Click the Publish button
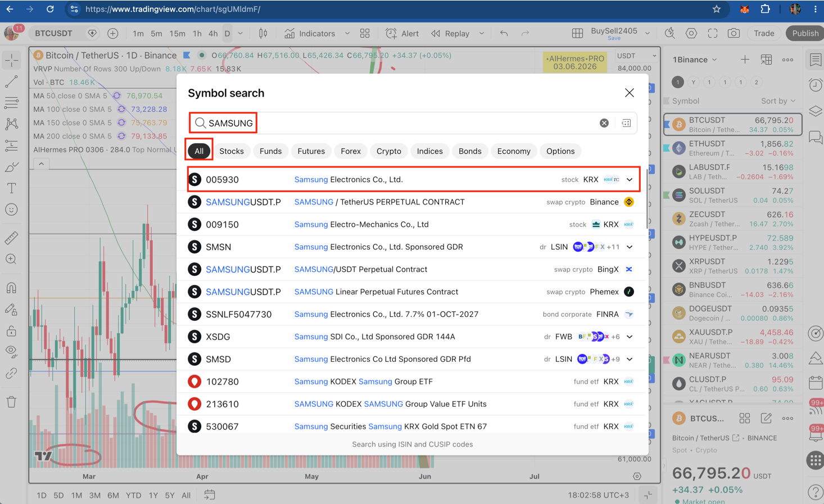This screenshot has width=824, height=504. pyautogui.click(x=805, y=33)
